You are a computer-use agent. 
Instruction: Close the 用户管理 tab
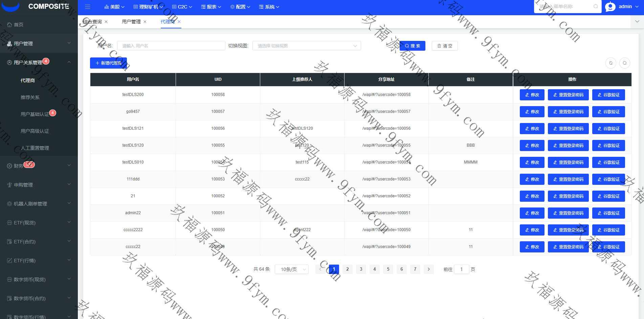point(145,22)
